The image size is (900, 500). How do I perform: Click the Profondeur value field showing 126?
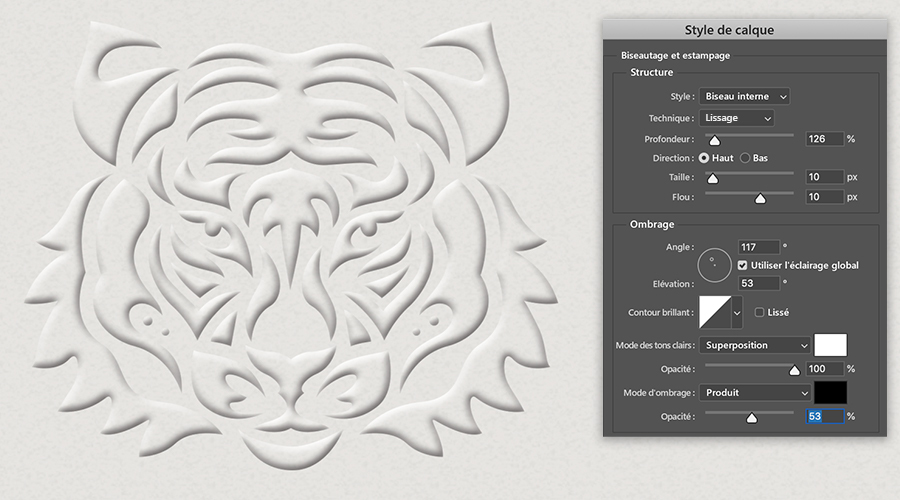(x=824, y=139)
